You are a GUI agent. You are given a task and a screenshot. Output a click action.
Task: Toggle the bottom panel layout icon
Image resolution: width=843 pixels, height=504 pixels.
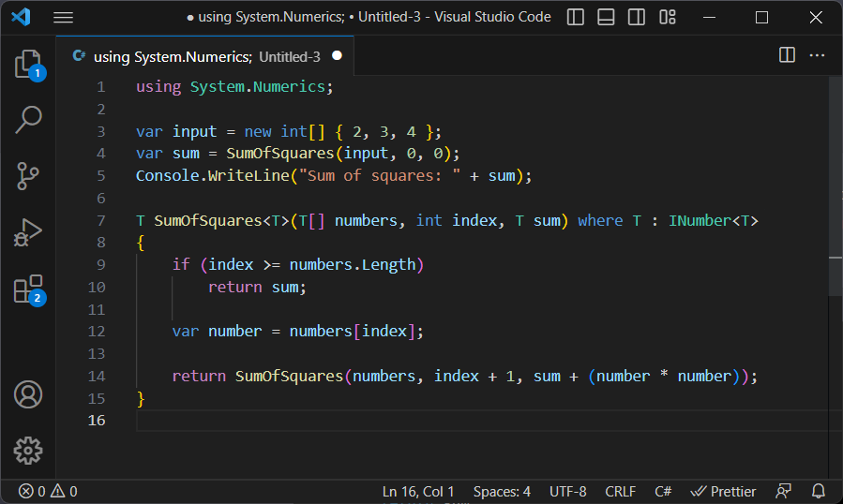pyautogui.click(x=606, y=17)
